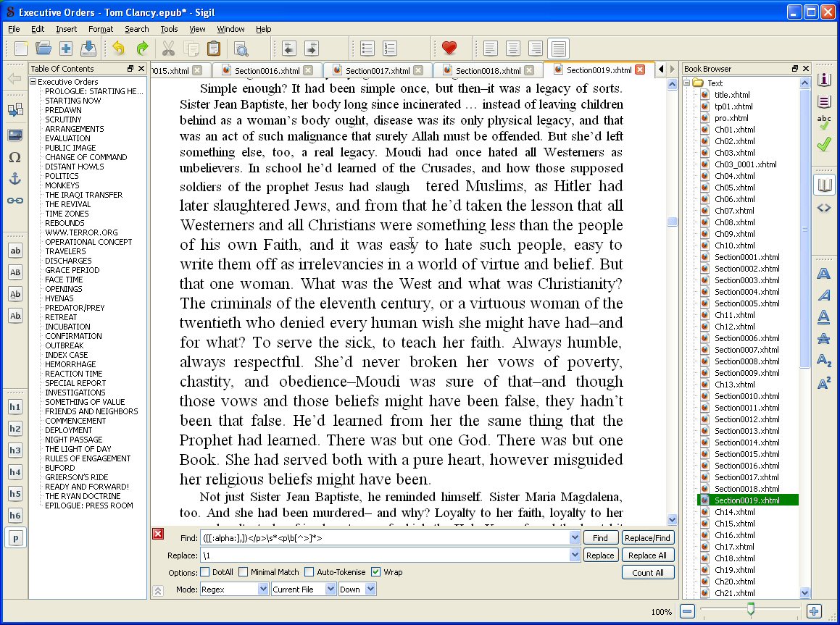Collapse the Executive Orders TOC tree
Image resolution: width=840 pixels, height=625 pixels.
coord(33,82)
